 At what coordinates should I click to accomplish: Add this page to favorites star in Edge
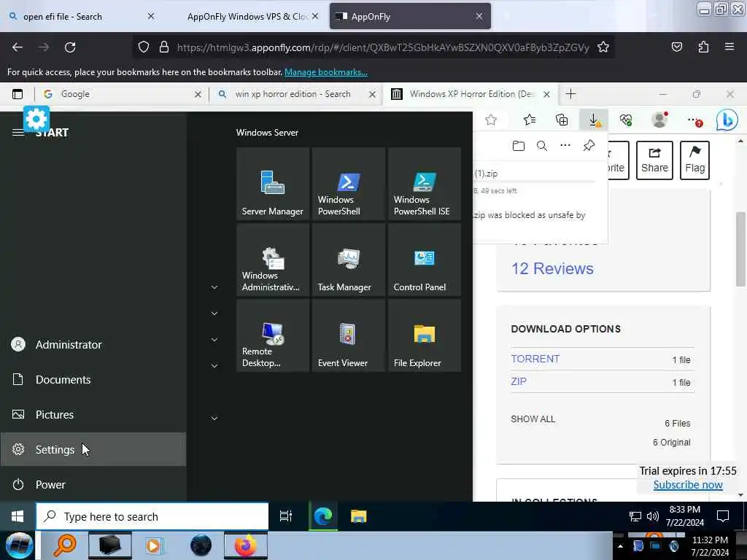click(491, 120)
